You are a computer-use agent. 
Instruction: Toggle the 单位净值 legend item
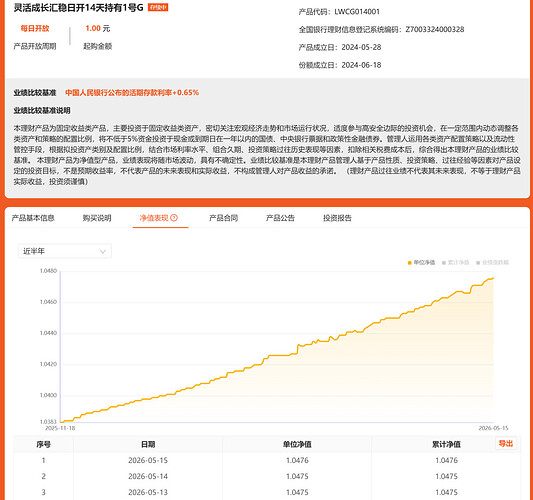pos(421,262)
